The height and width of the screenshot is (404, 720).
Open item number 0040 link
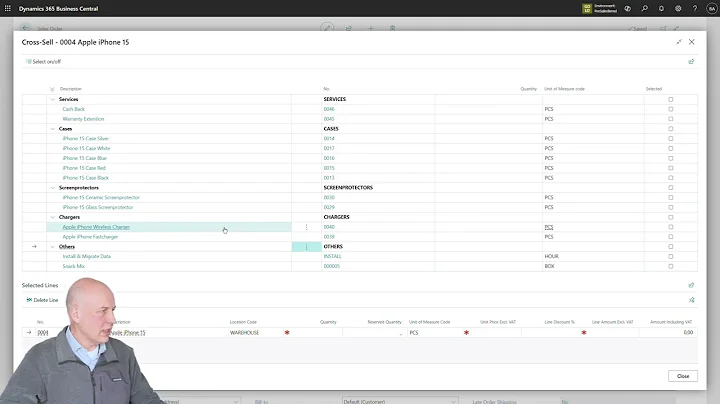(x=329, y=227)
